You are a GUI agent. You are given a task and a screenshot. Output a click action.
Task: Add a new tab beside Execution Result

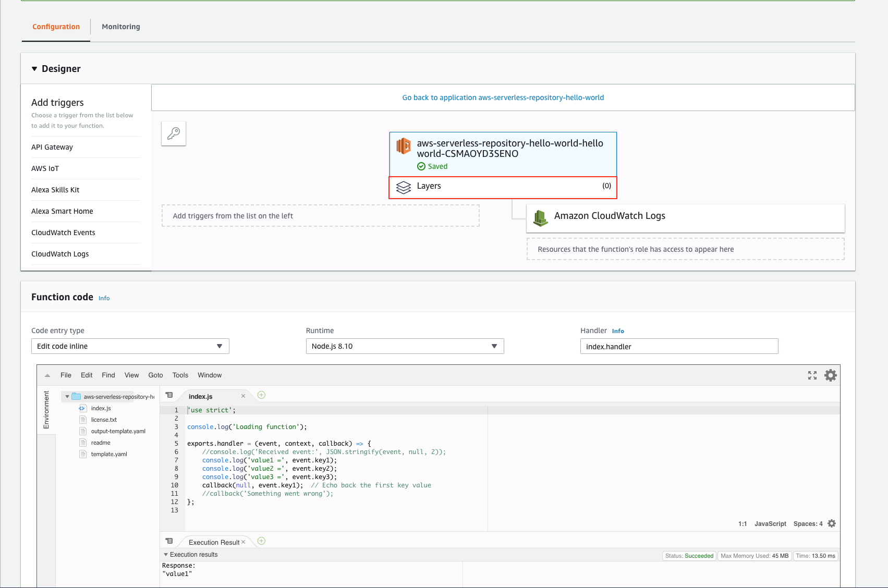click(262, 541)
